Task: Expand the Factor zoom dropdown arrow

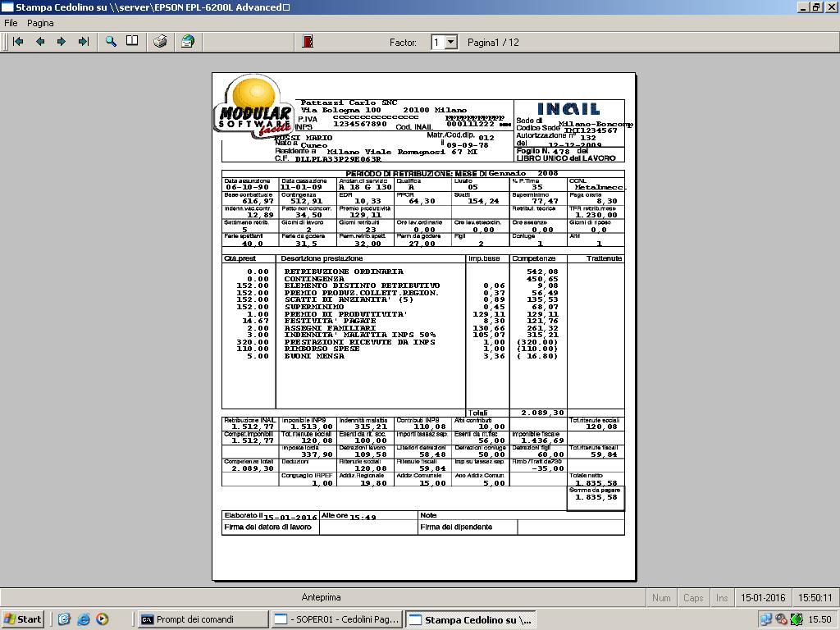Action: coord(450,42)
